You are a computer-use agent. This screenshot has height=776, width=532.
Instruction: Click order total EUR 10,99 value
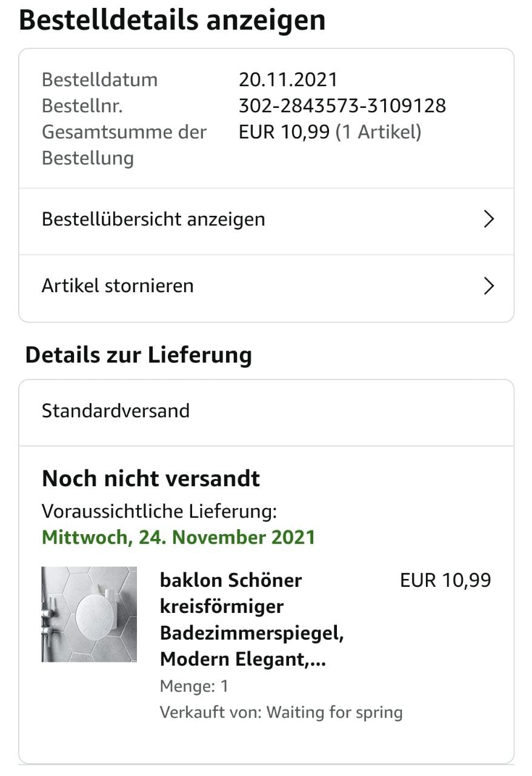(x=284, y=132)
